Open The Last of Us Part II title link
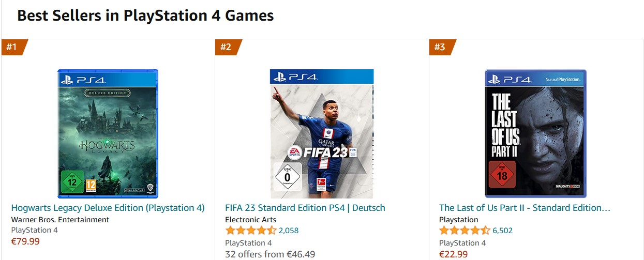Image resolution: width=644 pixels, height=260 pixels. (525, 208)
